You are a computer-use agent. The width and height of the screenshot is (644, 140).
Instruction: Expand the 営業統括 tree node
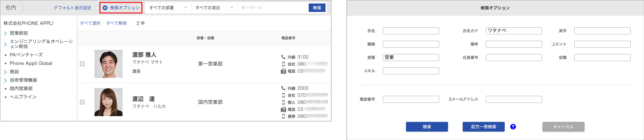coord(5,33)
